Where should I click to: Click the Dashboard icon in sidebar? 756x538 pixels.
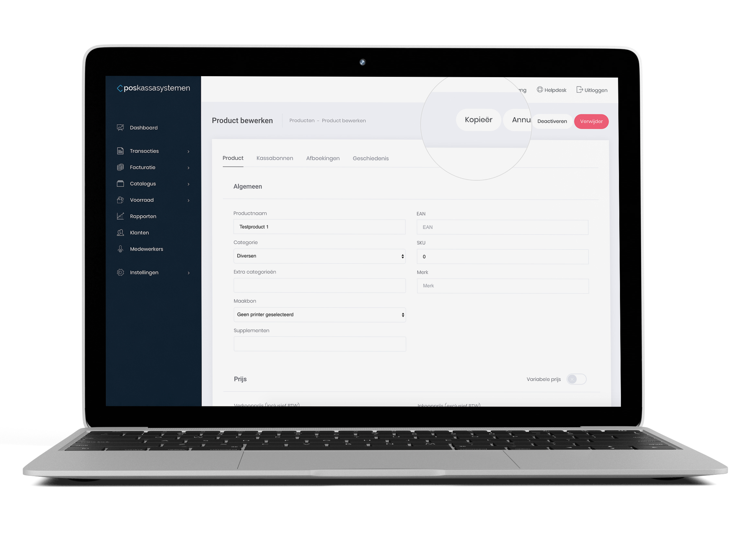pos(120,127)
